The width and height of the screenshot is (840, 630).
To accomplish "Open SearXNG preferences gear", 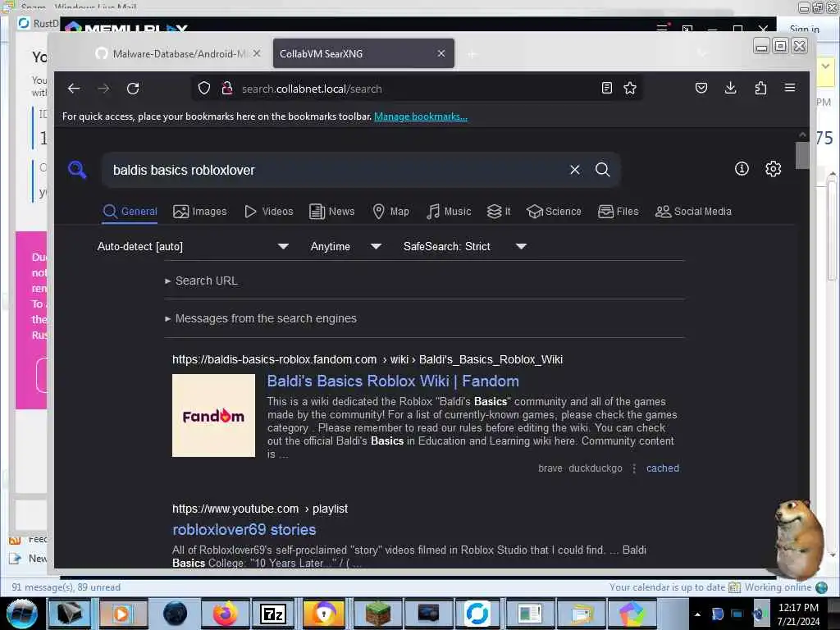I will 773,169.
